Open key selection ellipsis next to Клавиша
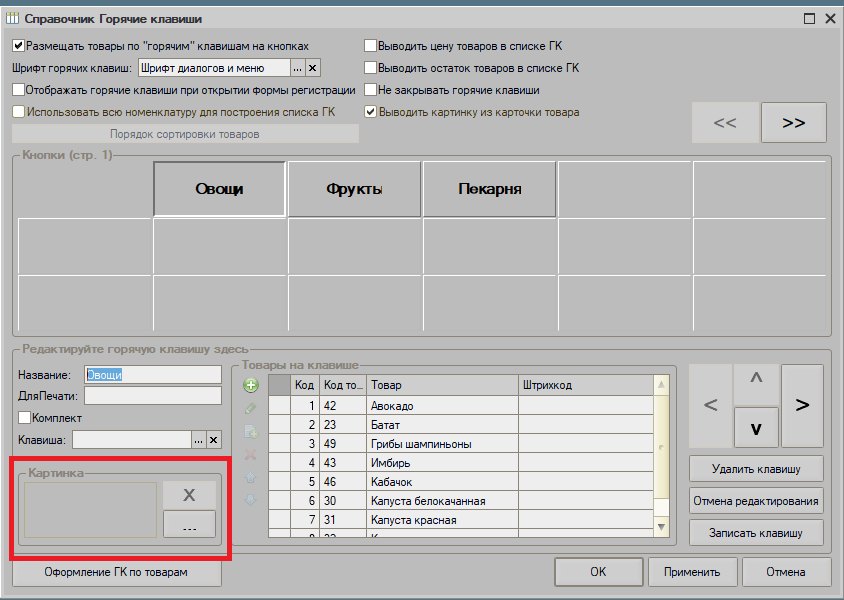The height and width of the screenshot is (600, 844). coord(199,440)
